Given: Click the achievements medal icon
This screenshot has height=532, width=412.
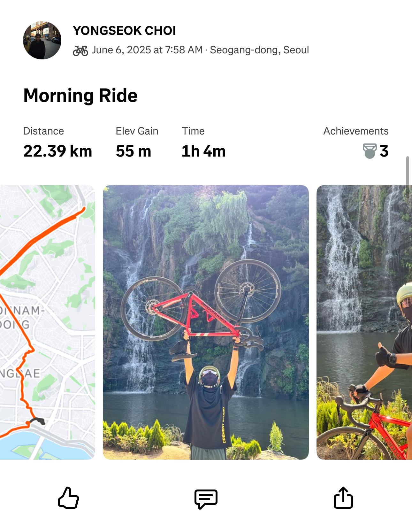Looking at the screenshot, I should 370,151.
